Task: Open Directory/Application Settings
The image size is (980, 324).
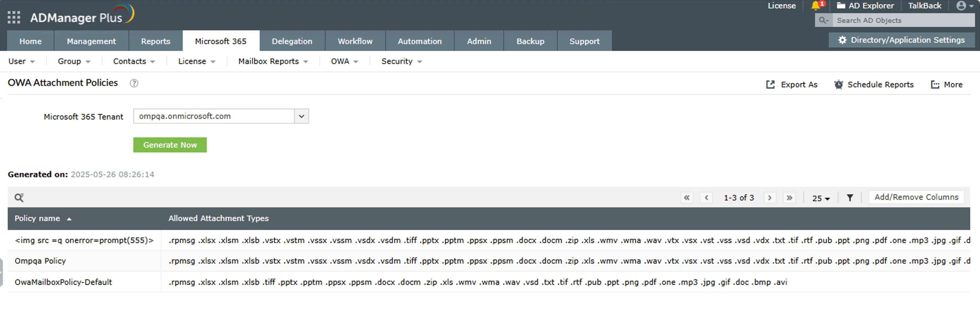Action: click(x=902, y=40)
